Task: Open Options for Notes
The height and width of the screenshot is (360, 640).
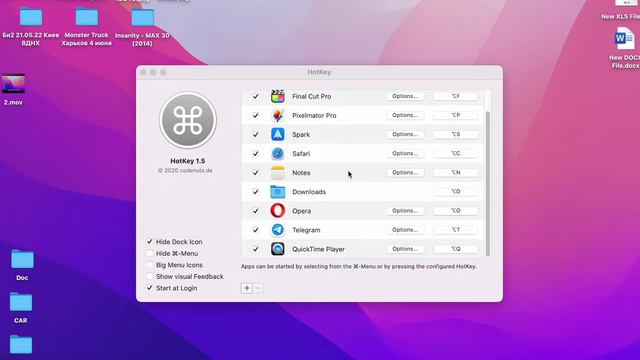Action: 405,173
